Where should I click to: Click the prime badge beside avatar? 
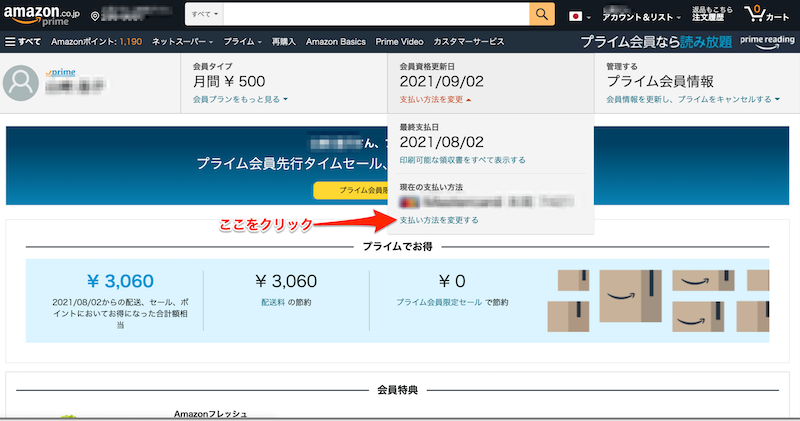coord(60,72)
